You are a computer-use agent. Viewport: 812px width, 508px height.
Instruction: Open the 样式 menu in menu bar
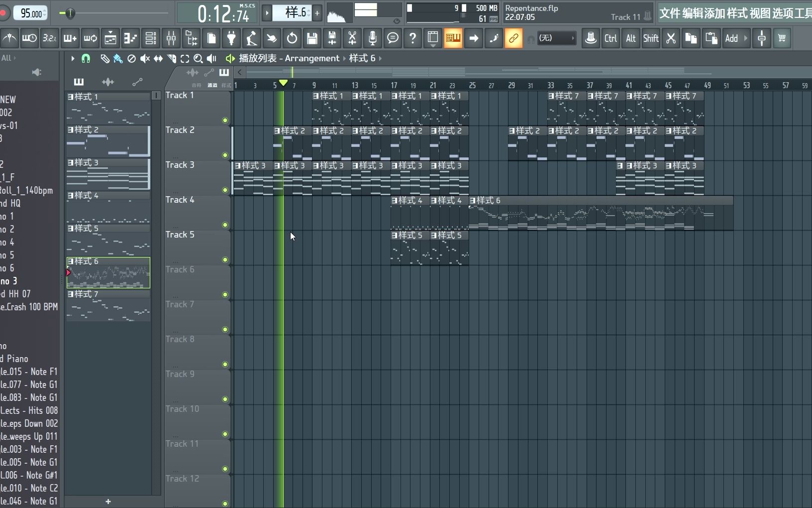click(x=737, y=13)
